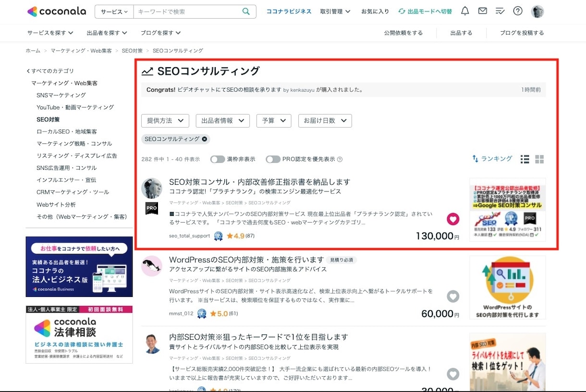Open the notifications bell

tap(465, 11)
